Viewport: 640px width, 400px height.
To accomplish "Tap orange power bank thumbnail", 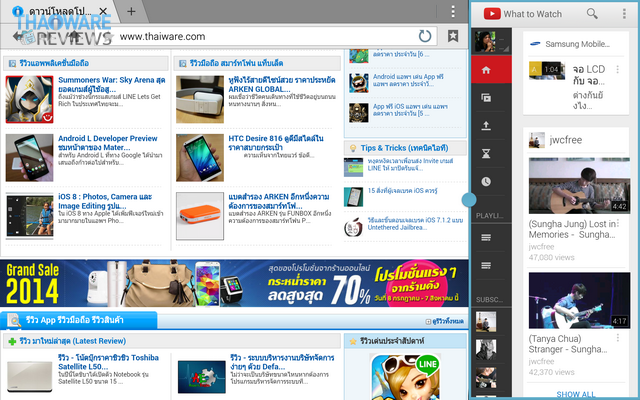I will coord(200,216).
